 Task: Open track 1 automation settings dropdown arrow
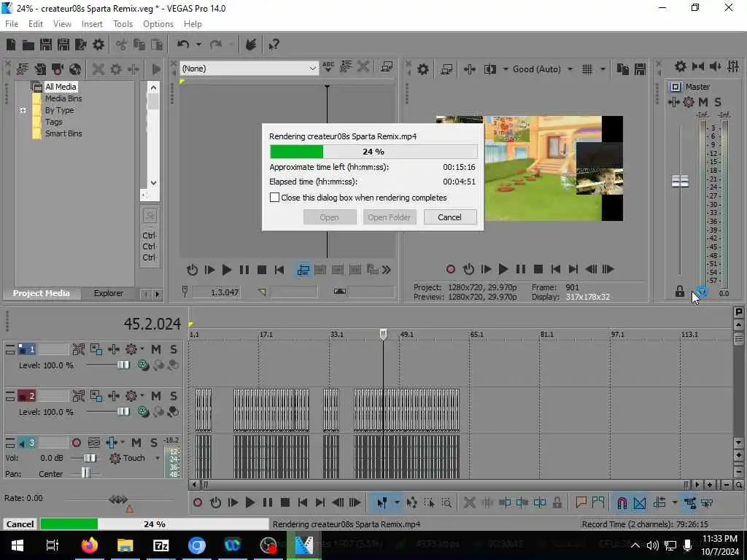(x=142, y=349)
